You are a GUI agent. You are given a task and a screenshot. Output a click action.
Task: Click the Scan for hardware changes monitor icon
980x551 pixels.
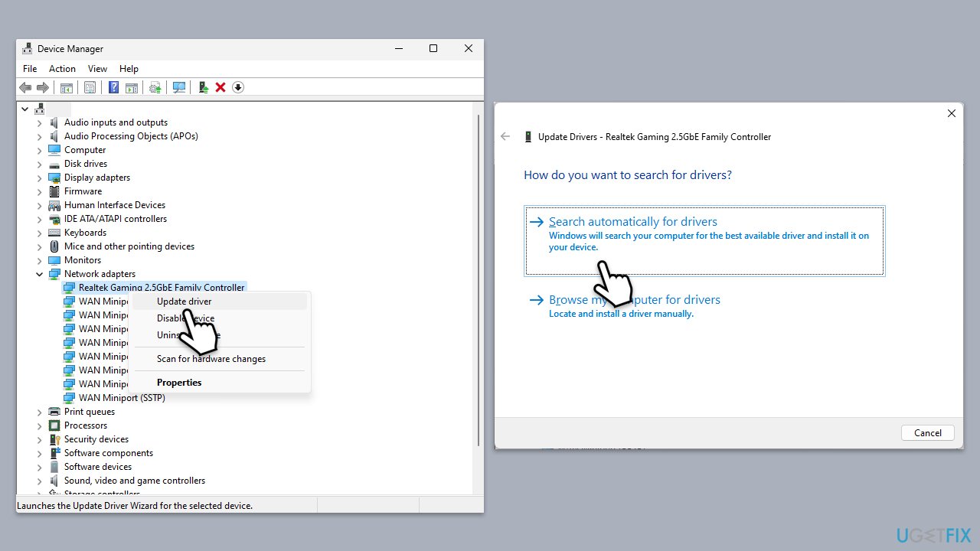(x=179, y=87)
